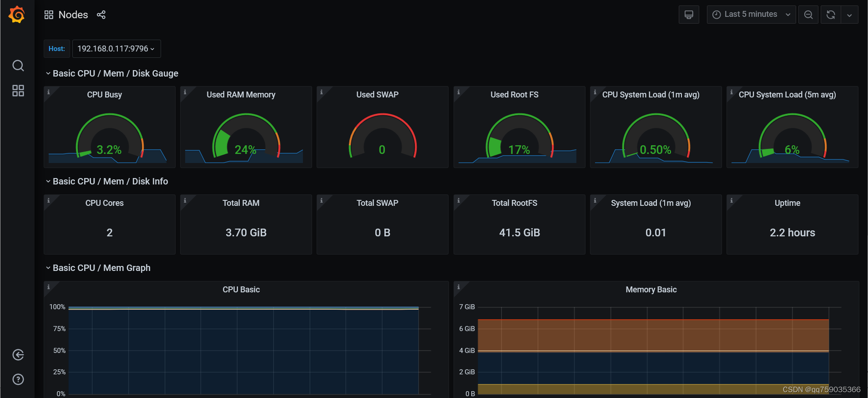Click the info icon on Total SWAP panel
The height and width of the screenshot is (398, 868).
pos(322,200)
